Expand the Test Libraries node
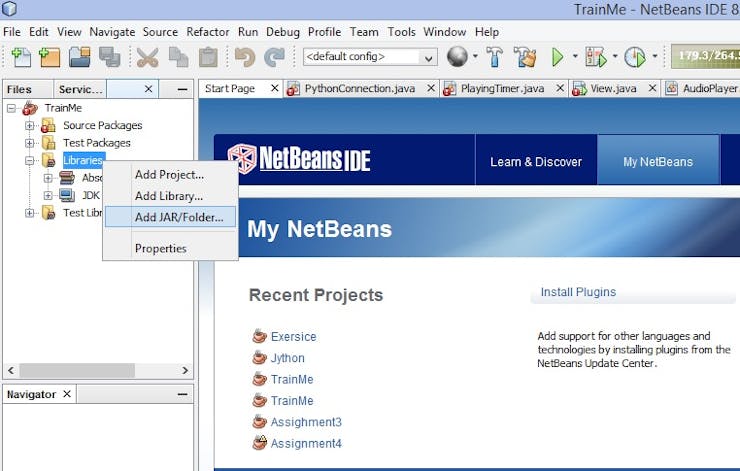This screenshot has height=471, width=740. pyautogui.click(x=29, y=213)
